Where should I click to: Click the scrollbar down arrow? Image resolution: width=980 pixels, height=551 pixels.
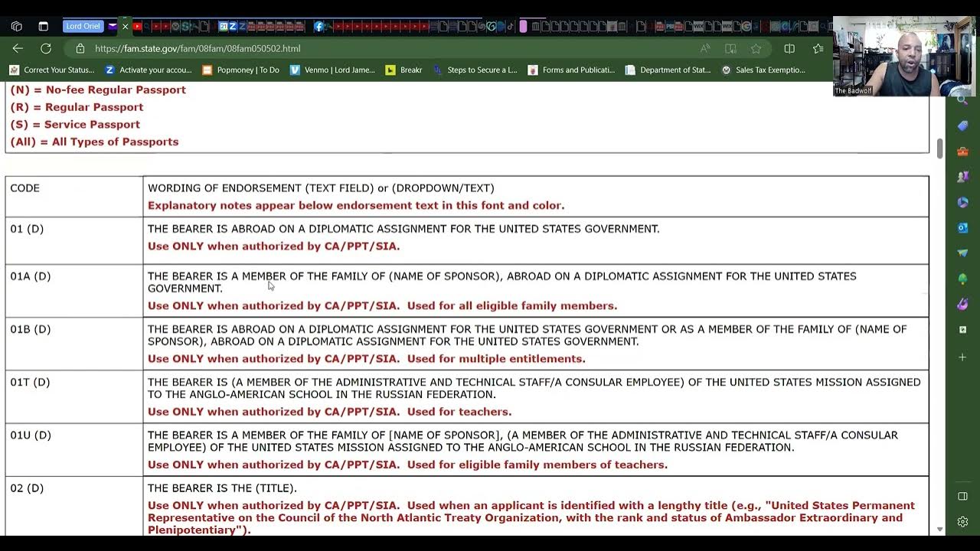pos(939,530)
